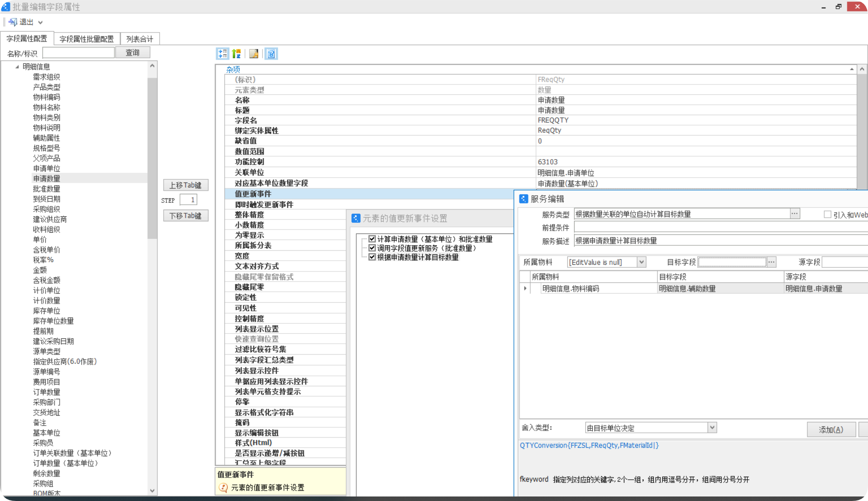
Task: Click the property grid scrollbar up arrow
Action: 862,69
